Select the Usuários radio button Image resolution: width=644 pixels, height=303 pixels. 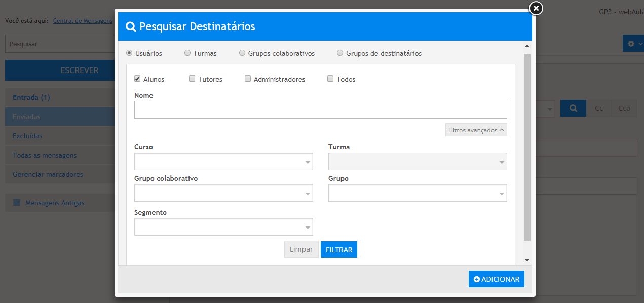pyautogui.click(x=129, y=53)
